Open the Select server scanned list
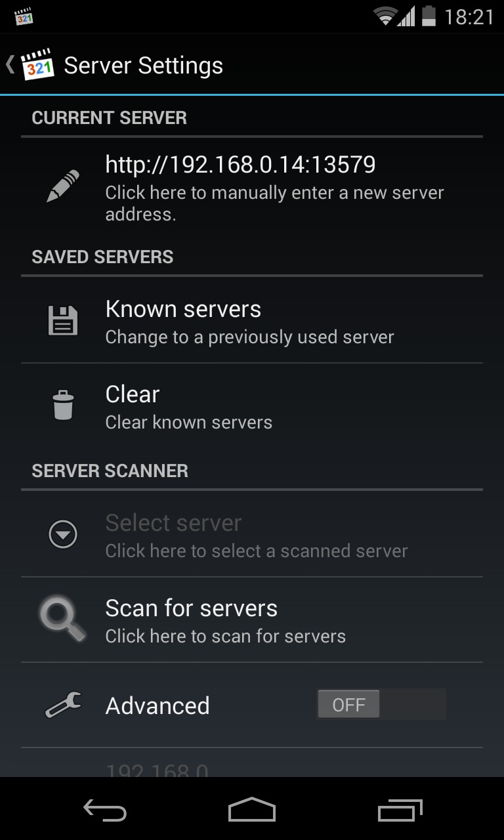 pos(252,534)
